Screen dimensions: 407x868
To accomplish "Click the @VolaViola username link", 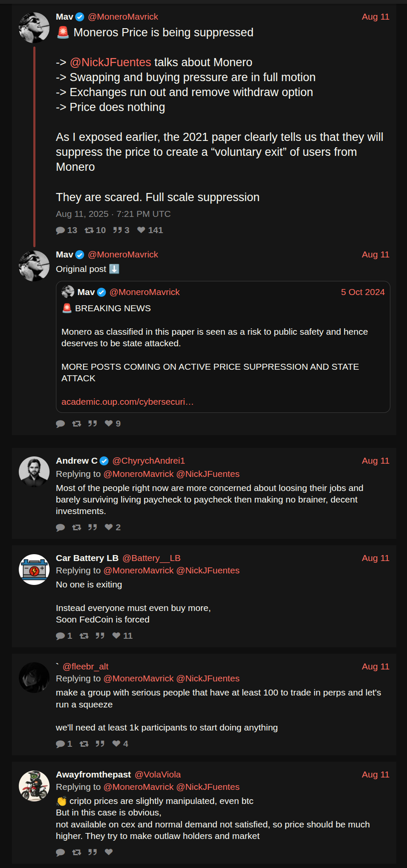I will tap(158, 774).
